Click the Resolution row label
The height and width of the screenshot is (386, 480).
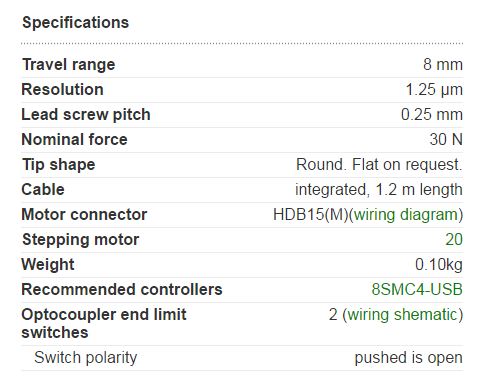pyautogui.click(x=62, y=89)
